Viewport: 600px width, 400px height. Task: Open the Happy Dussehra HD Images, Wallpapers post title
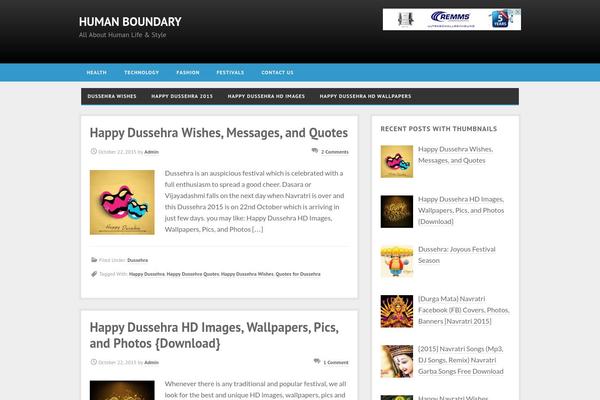214,335
